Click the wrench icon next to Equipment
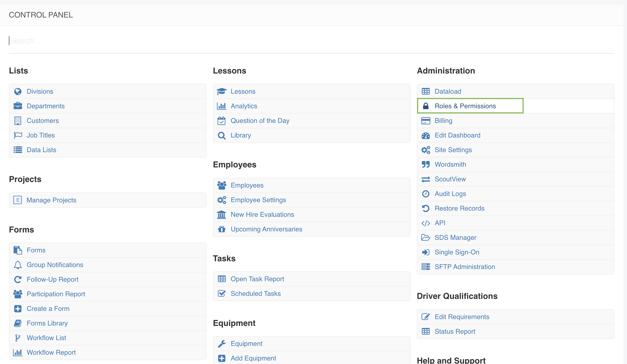627x364 pixels. [x=222, y=344]
